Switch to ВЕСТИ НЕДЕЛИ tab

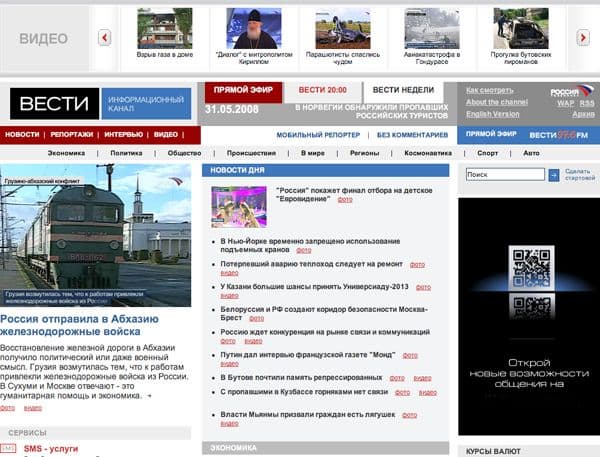[403, 90]
